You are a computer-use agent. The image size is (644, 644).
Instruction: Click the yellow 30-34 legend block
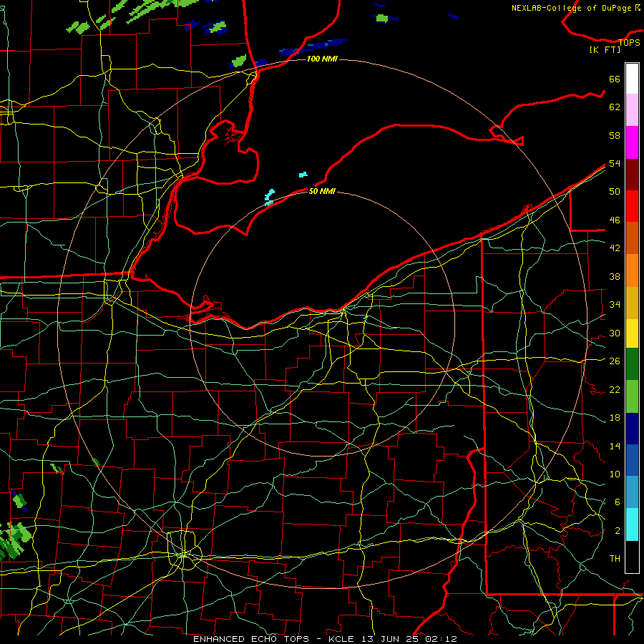coord(632,333)
